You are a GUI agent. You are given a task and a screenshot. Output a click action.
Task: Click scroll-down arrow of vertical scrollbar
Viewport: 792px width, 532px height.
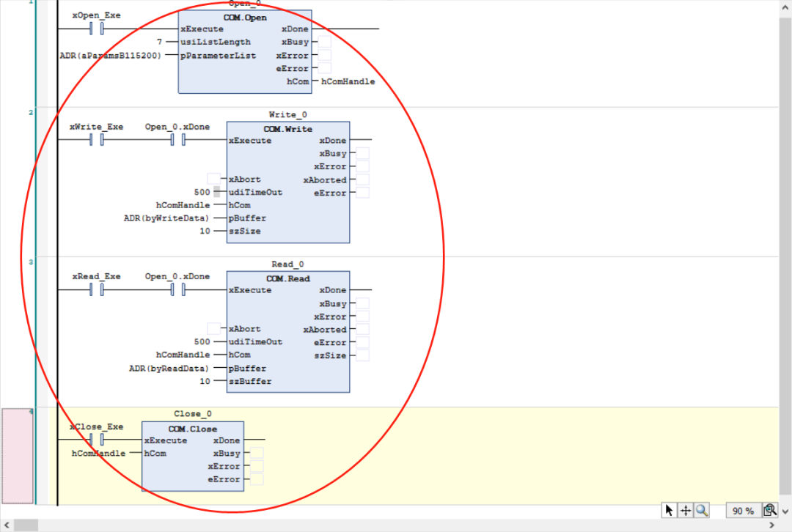tap(785, 511)
